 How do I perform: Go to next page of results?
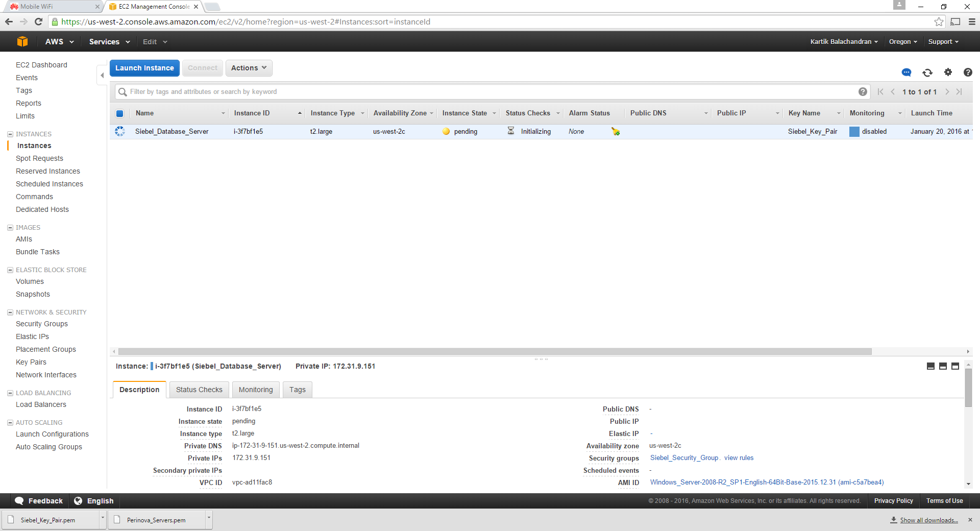947,92
